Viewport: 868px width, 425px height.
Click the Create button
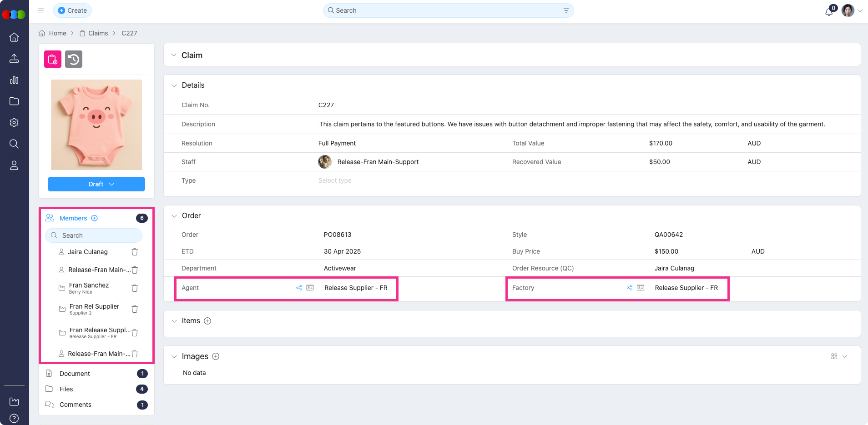pos(72,10)
